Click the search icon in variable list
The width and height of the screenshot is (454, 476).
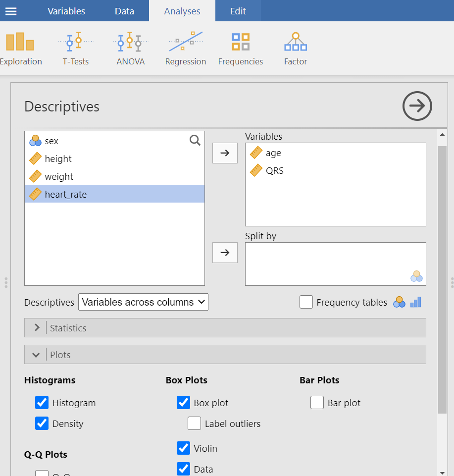[x=195, y=141]
